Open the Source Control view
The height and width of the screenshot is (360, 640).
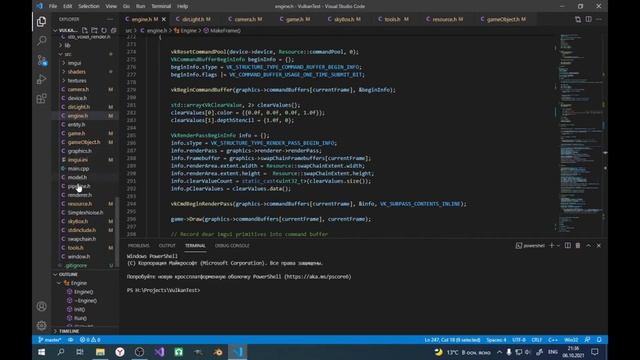point(42,60)
